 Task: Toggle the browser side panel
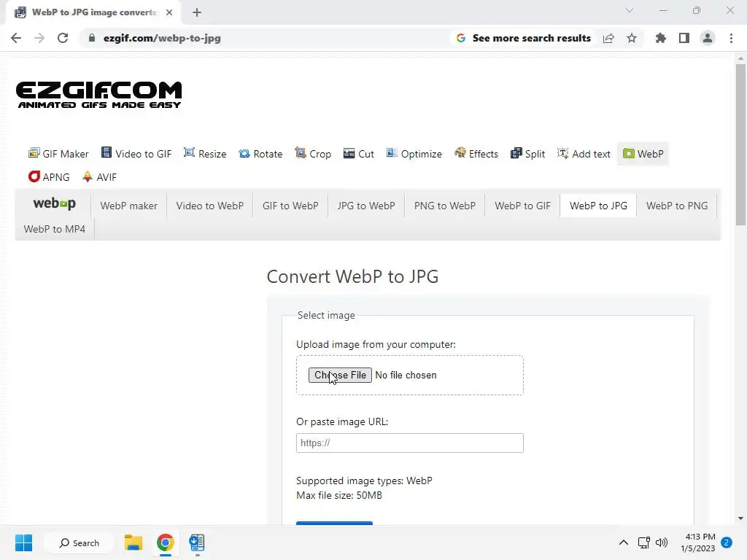point(684,38)
